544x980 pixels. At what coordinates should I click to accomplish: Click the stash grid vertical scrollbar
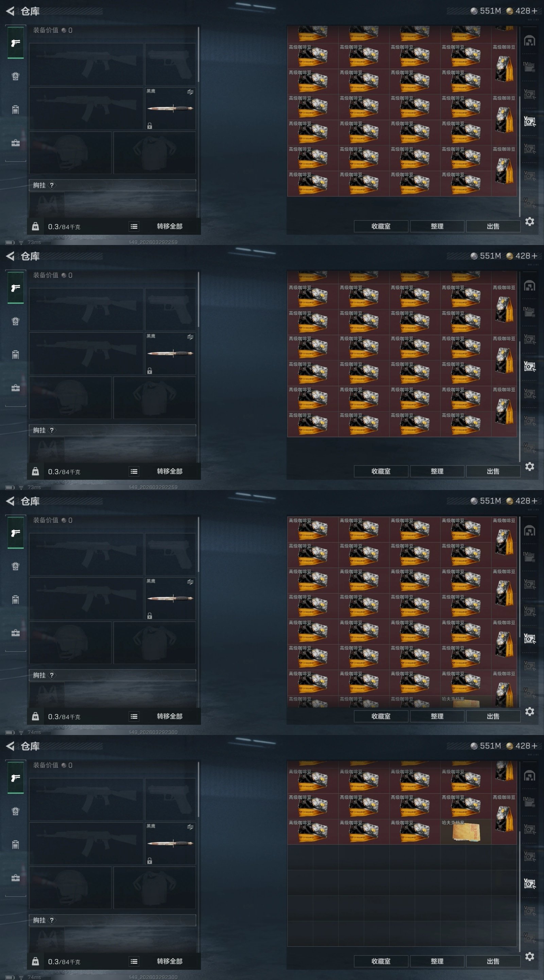click(520, 122)
